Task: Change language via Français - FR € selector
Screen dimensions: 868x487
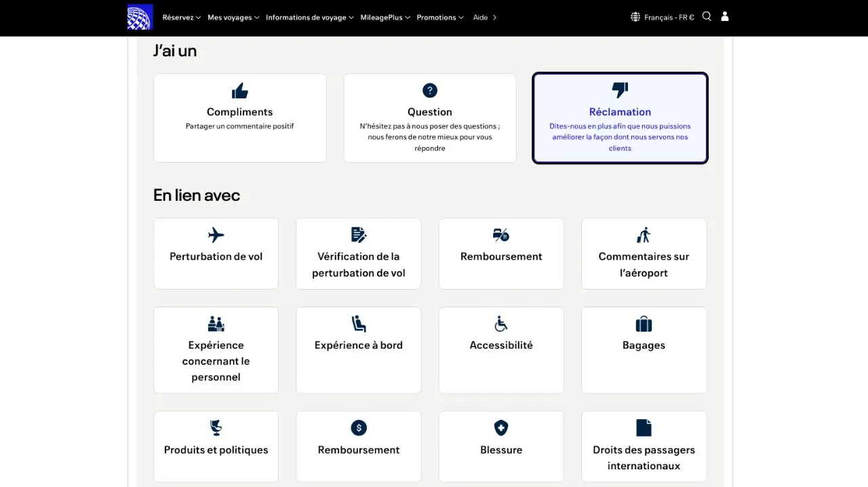Action: pyautogui.click(x=663, y=18)
